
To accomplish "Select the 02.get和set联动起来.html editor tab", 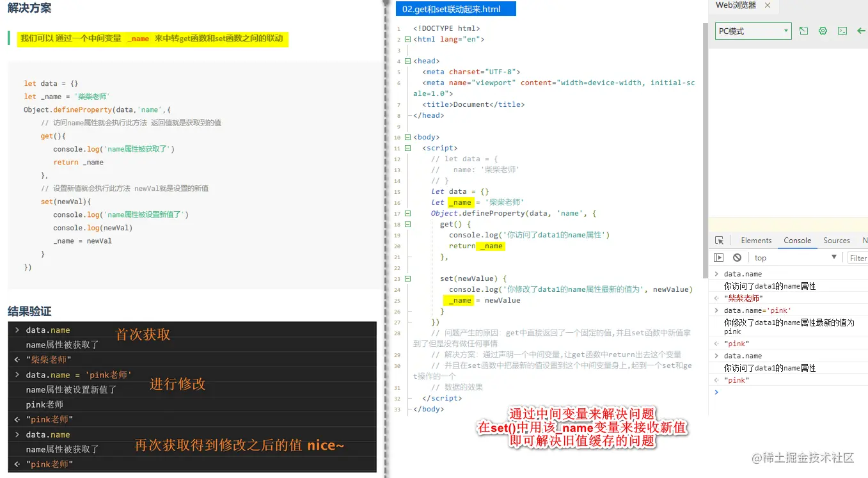I will pos(455,9).
